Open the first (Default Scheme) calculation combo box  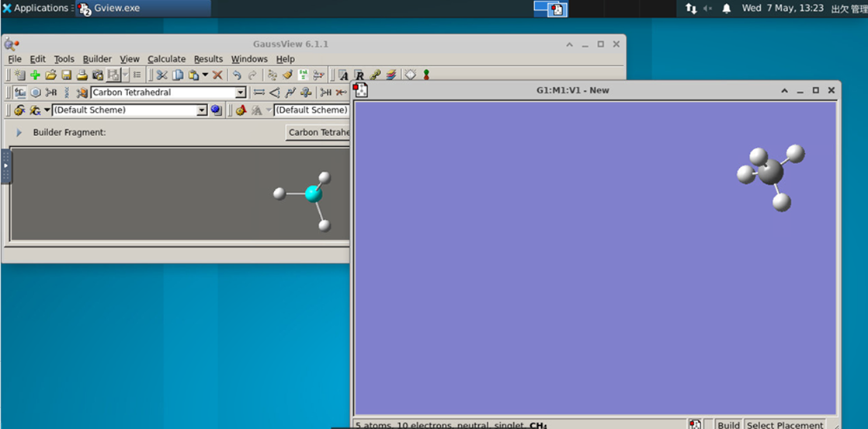(130, 110)
